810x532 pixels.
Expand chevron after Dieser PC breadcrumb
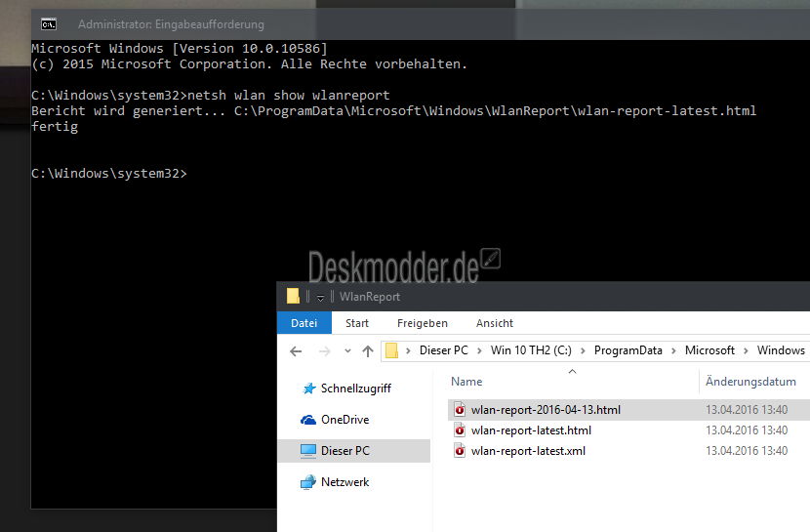pyautogui.click(x=479, y=351)
